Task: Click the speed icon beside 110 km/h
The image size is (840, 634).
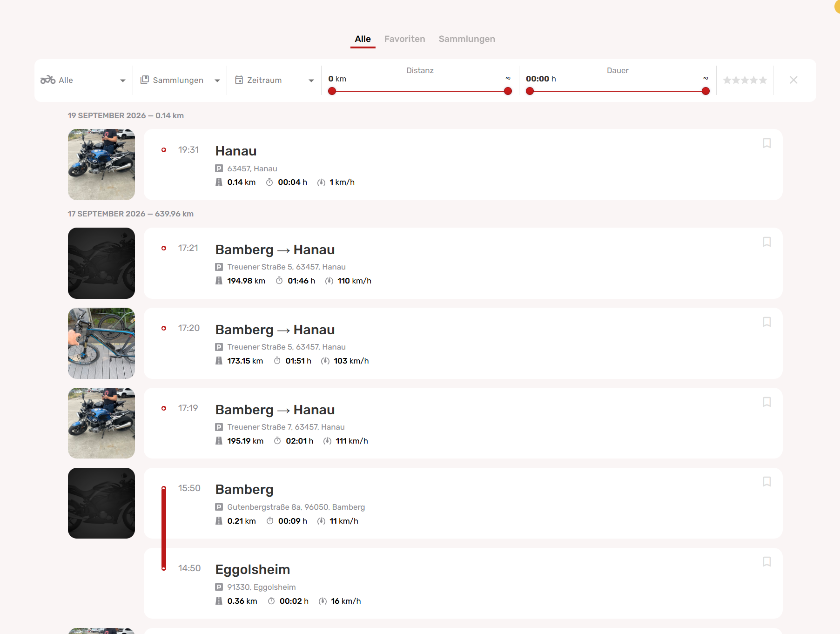Action: [329, 281]
